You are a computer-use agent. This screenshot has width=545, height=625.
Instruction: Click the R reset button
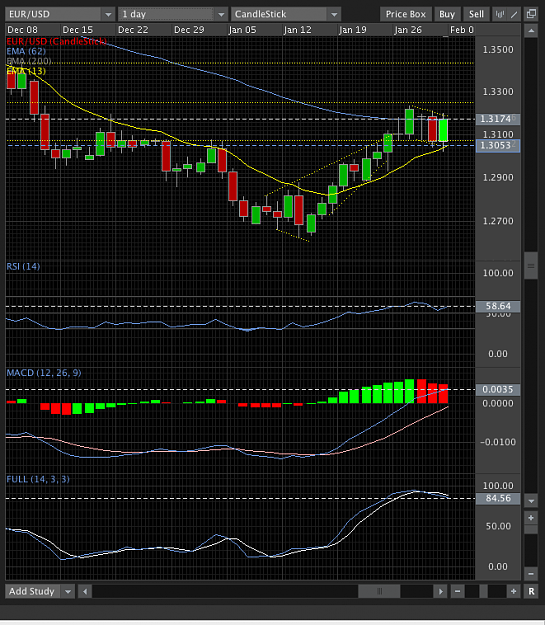pos(531,591)
